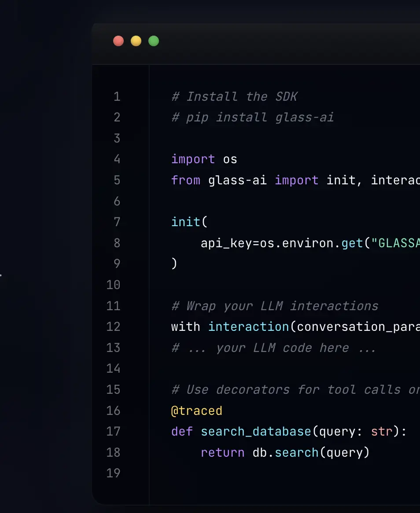Screen dimensions: 420x513
Task: Click line number 12 in gutter
Action: click(113, 327)
